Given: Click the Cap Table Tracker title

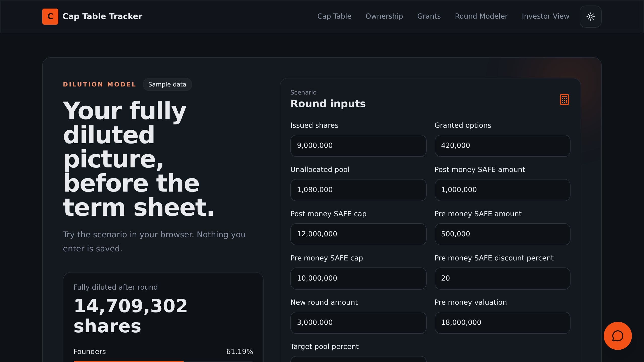Looking at the screenshot, I should (x=102, y=16).
